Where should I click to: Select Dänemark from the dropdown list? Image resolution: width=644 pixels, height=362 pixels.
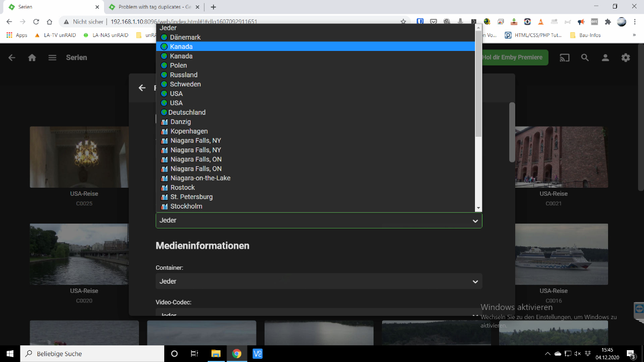[316, 37]
